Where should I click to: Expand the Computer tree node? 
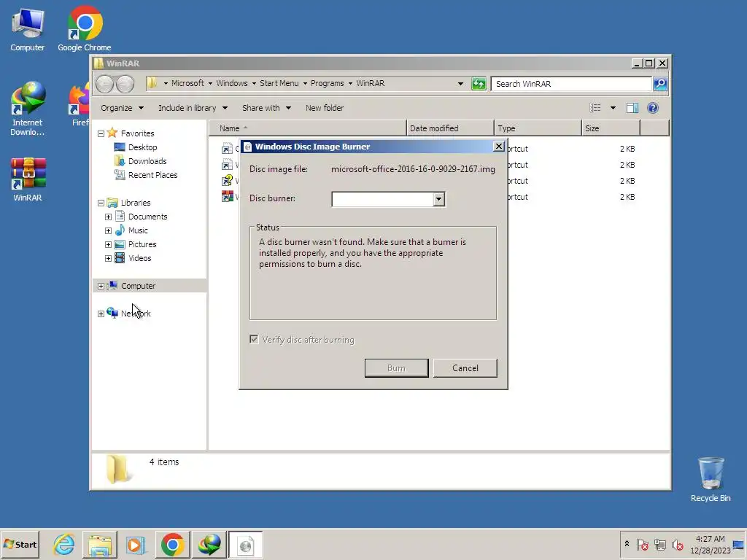coord(101,286)
